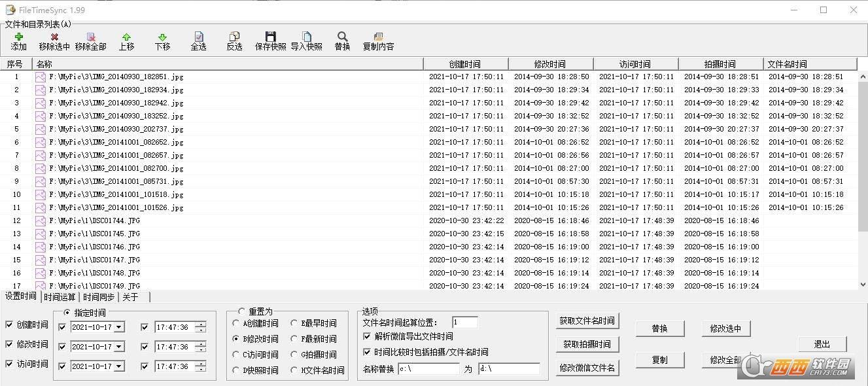Sort by the 文件名时间 column header
This screenshot has width=868, height=386.
point(810,64)
